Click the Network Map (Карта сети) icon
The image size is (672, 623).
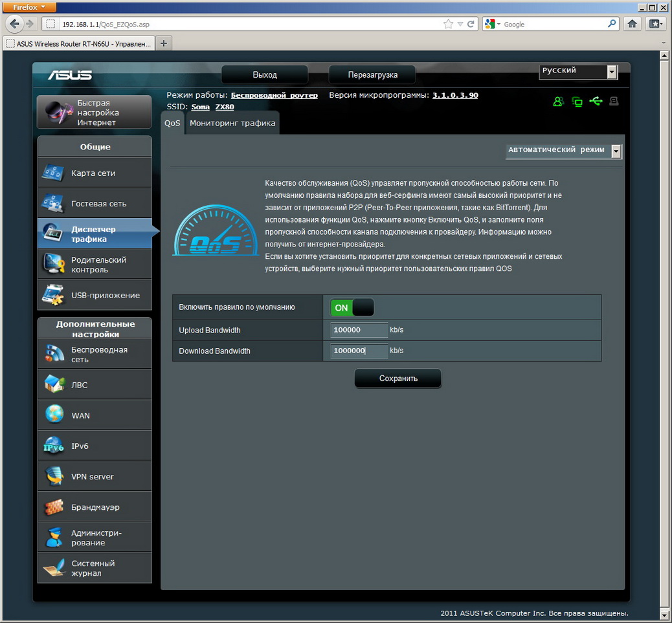tap(53, 173)
